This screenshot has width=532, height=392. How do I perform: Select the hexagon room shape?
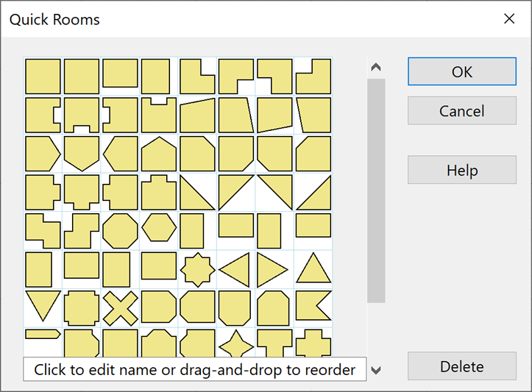158,228
